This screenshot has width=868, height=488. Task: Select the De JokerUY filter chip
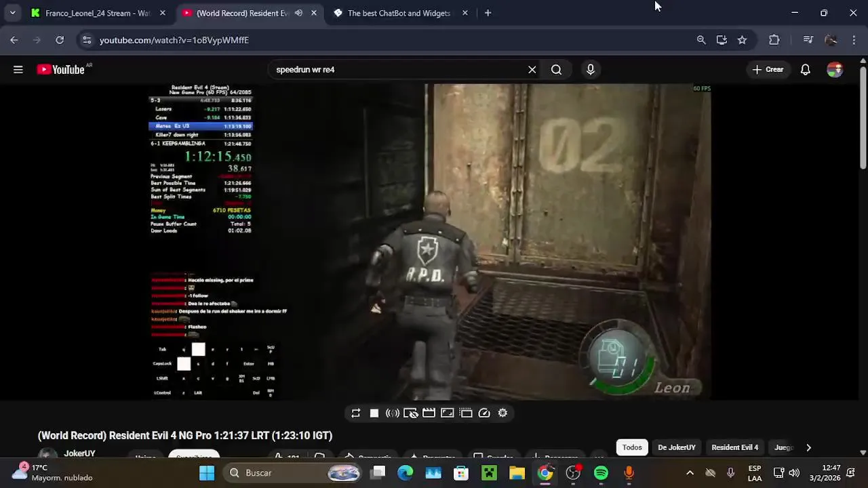[677, 447]
